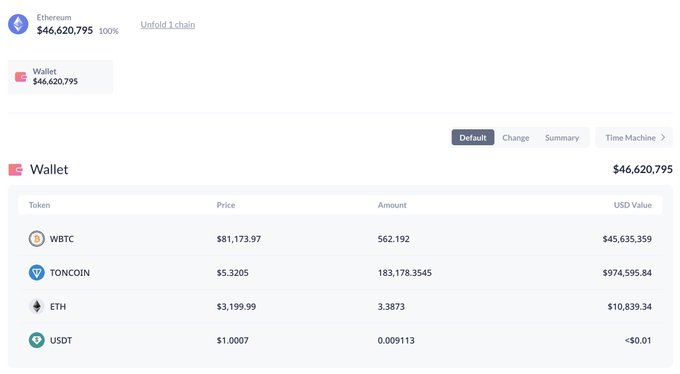This screenshot has width=680, height=374.
Task: Click the TONCOIN token name
Action: pos(70,272)
